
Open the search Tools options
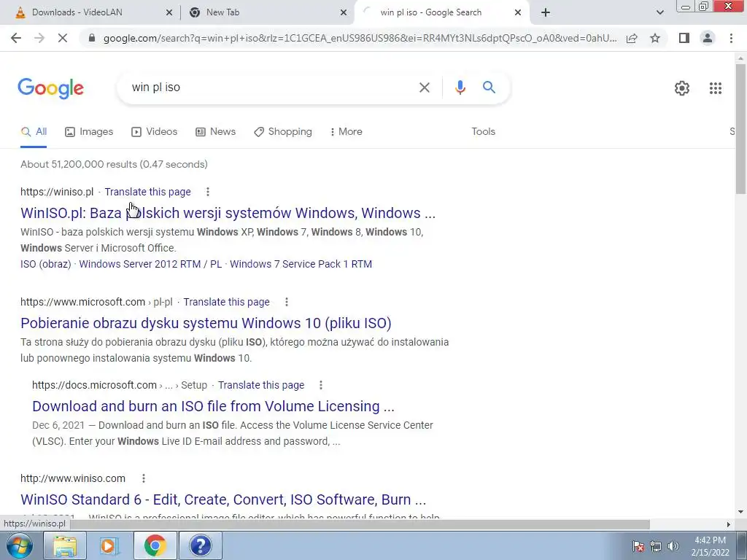pos(483,132)
